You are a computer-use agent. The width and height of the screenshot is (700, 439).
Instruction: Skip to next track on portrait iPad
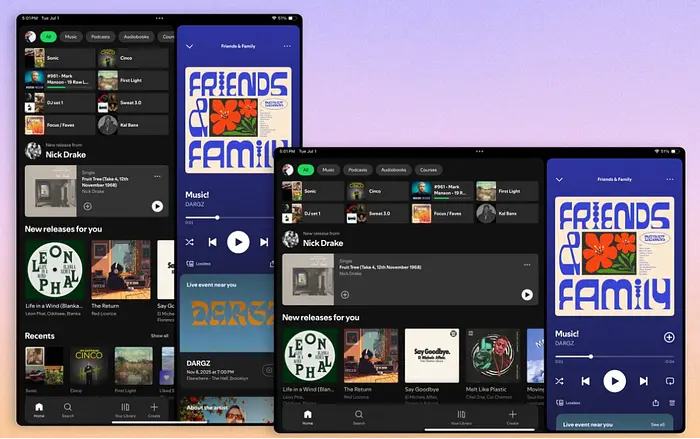(x=264, y=242)
